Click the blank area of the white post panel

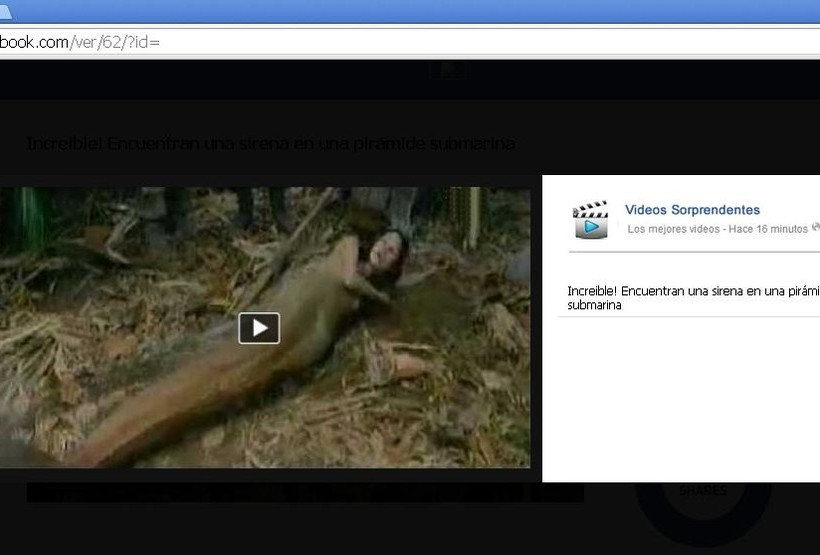coord(680,400)
